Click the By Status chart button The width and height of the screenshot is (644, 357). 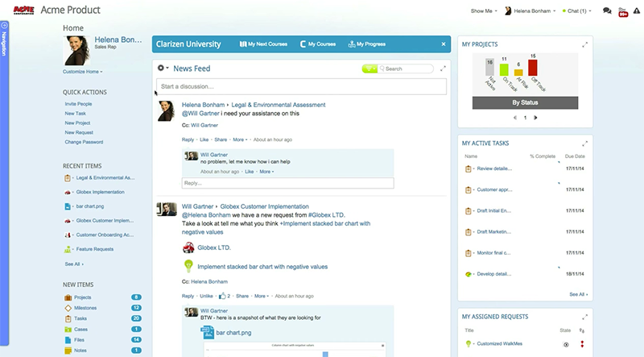click(x=525, y=103)
